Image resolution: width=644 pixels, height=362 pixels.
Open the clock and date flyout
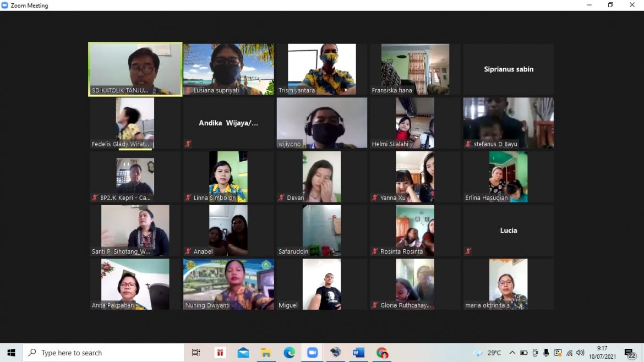point(603,353)
